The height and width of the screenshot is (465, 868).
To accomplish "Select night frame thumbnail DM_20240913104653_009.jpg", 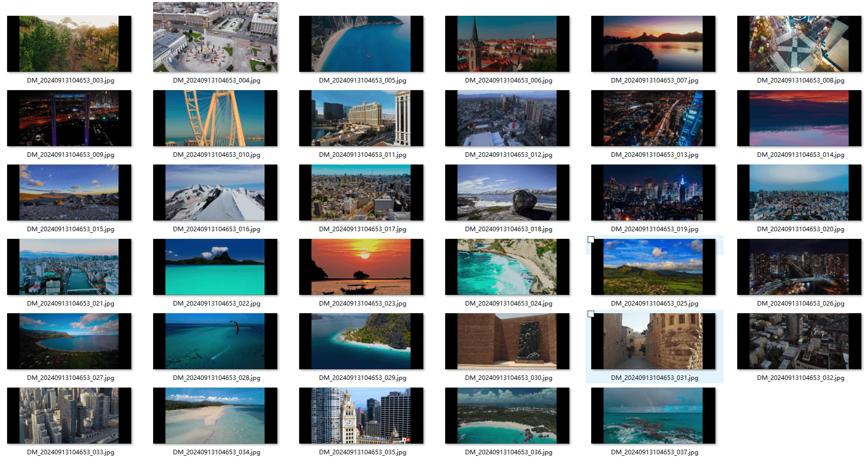I will (x=69, y=118).
